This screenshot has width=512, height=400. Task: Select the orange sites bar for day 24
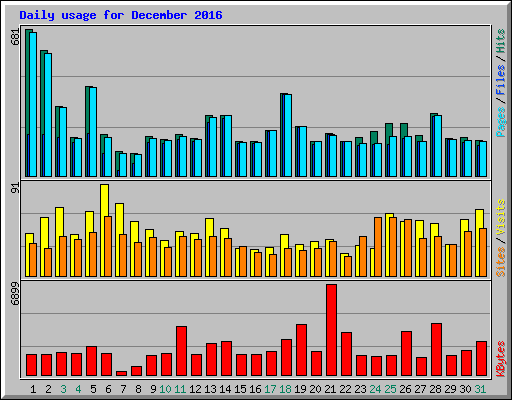(378, 247)
